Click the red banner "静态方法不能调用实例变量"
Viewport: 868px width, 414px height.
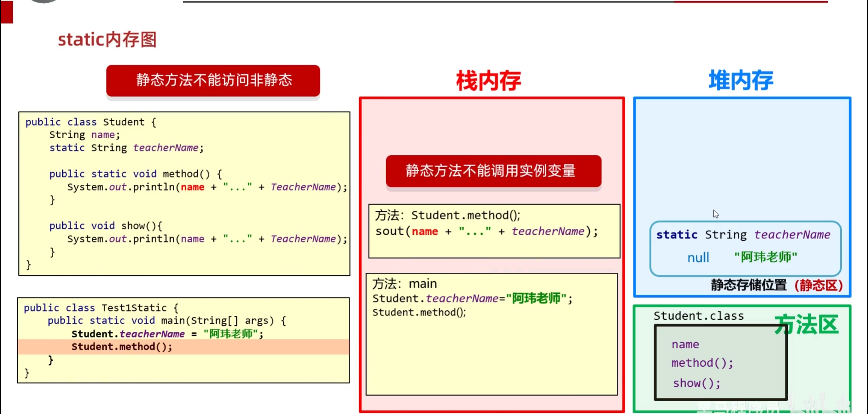coord(493,171)
